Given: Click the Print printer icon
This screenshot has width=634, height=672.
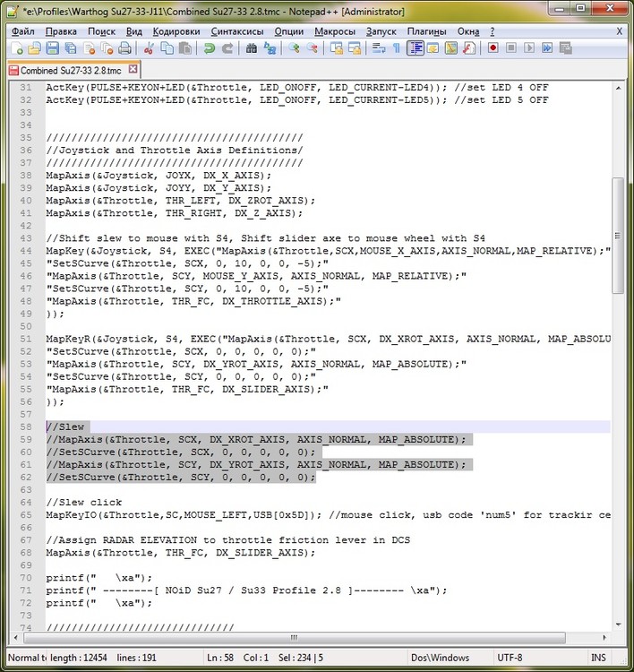Looking at the screenshot, I should click(124, 48).
